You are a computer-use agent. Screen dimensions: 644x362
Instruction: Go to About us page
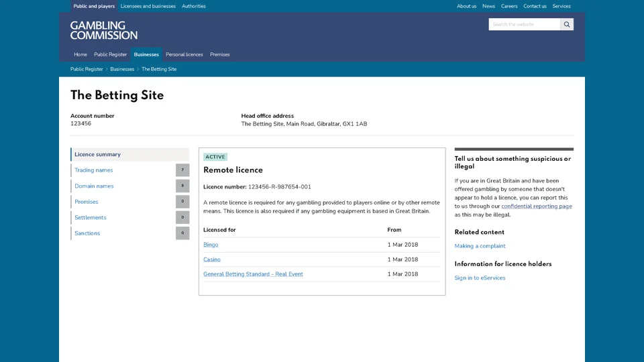pos(467,6)
